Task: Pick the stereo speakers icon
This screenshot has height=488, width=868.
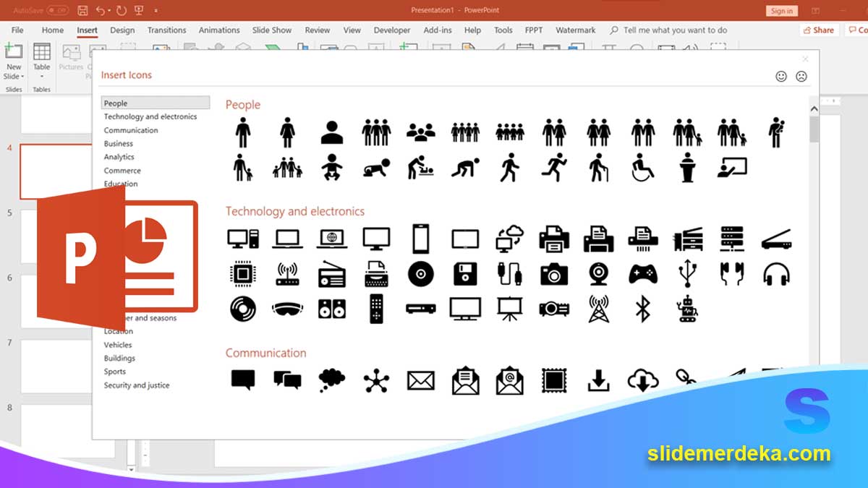Action: (332, 309)
